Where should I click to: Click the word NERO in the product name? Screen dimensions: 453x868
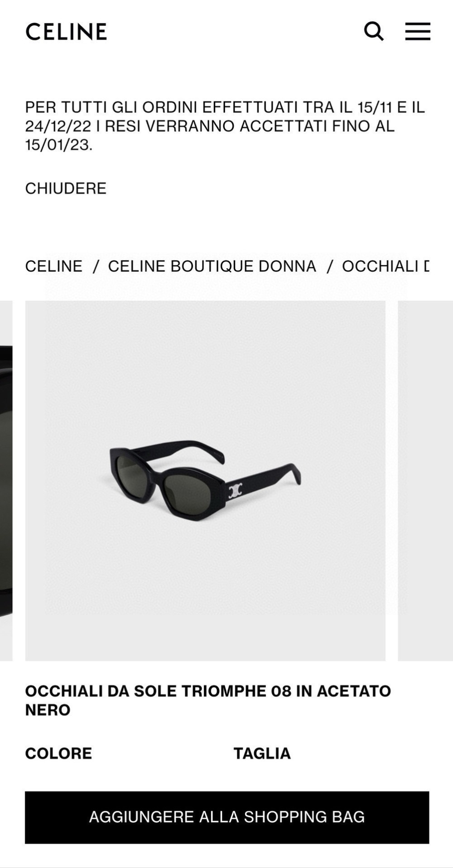[x=48, y=710]
